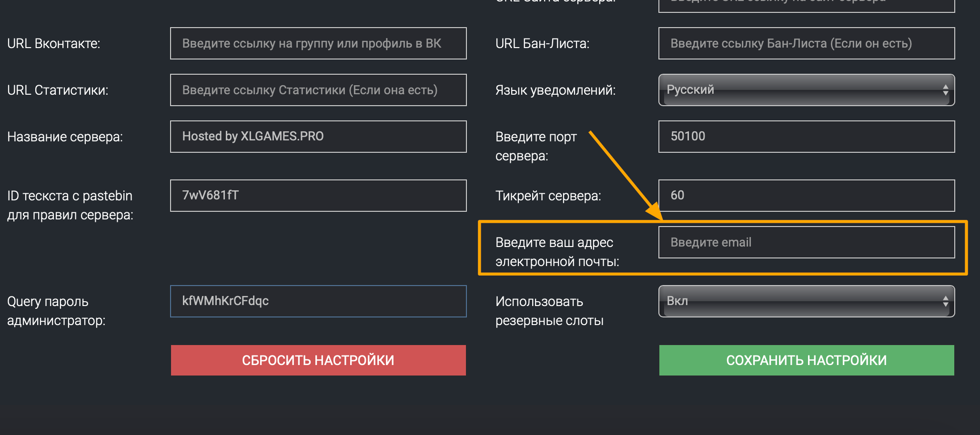Click the kfWMhKrCFdqc password value
This screenshot has width=980, height=435.
226,301
